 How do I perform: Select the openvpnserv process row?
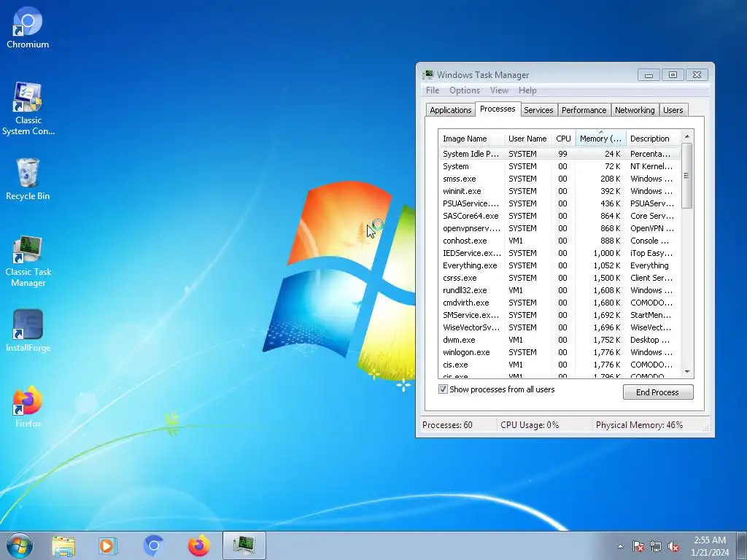pyautogui.click(x=560, y=228)
